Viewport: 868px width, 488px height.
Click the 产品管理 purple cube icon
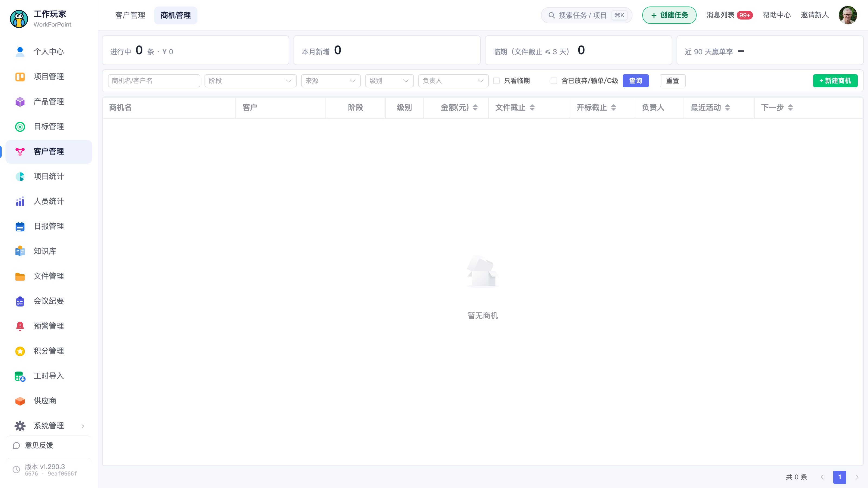[20, 101]
